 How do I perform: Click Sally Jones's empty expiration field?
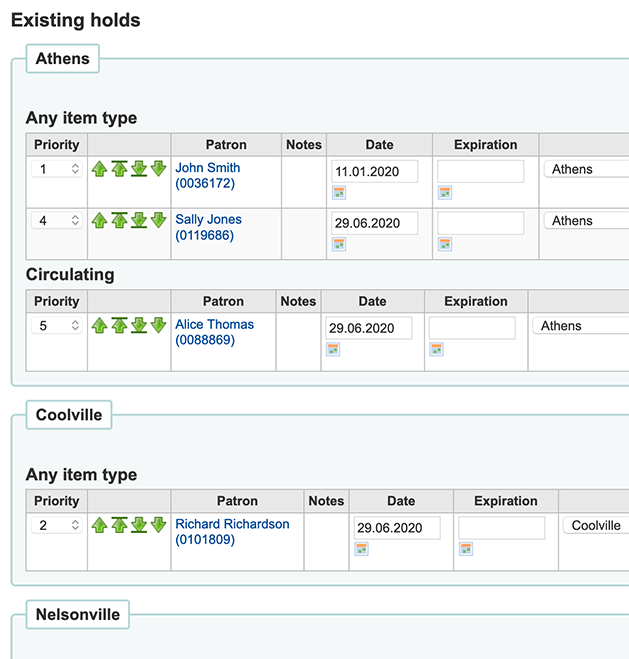pos(480,222)
